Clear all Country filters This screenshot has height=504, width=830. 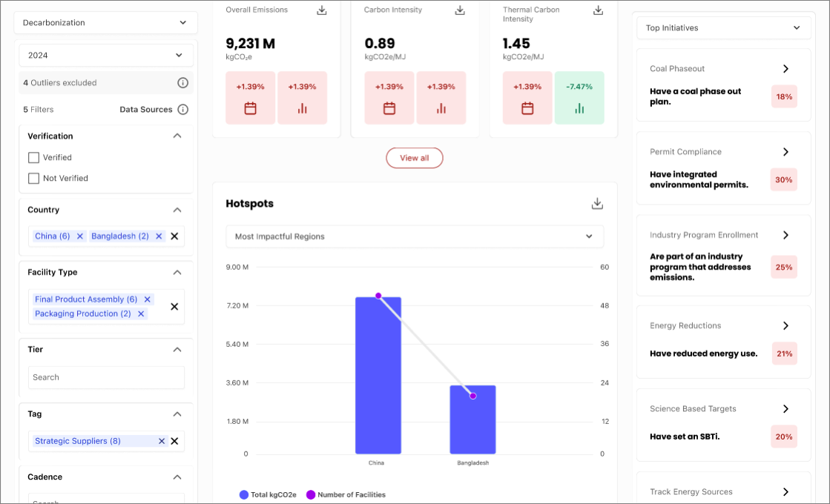(175, 236)
